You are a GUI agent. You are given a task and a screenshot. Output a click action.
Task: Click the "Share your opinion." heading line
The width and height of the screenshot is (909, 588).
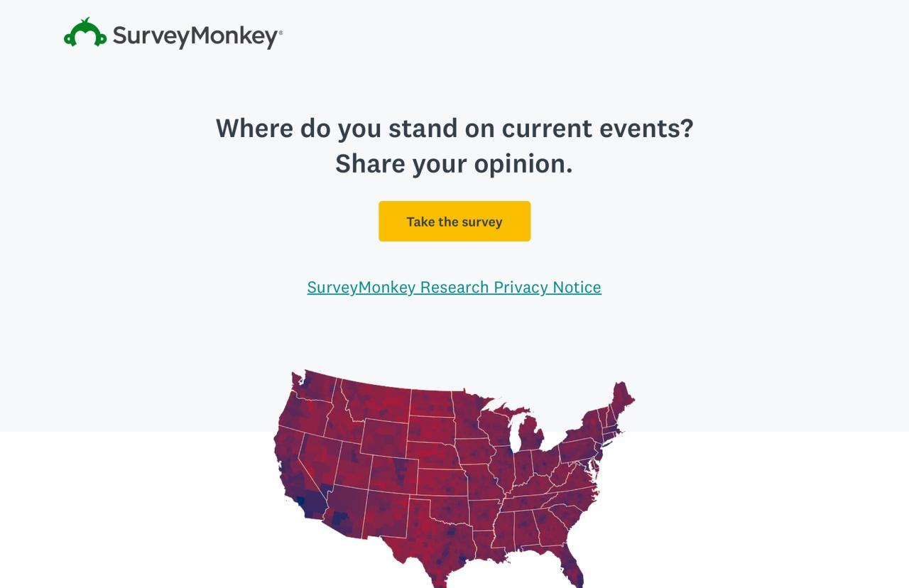coord(454,164)
